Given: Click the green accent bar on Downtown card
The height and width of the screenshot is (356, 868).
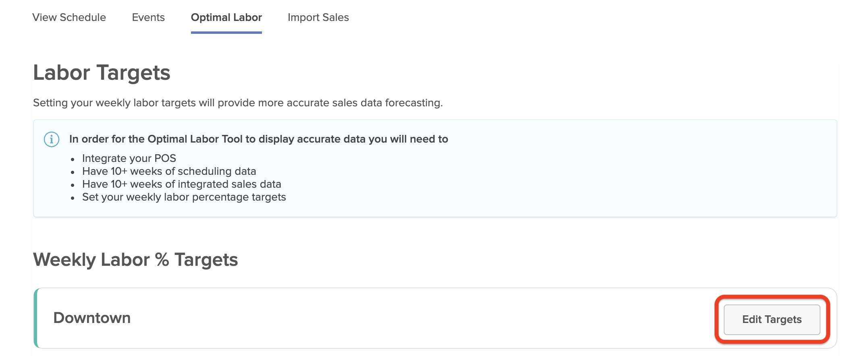Looking at the screenshot, I should click(x=36, y=318).
